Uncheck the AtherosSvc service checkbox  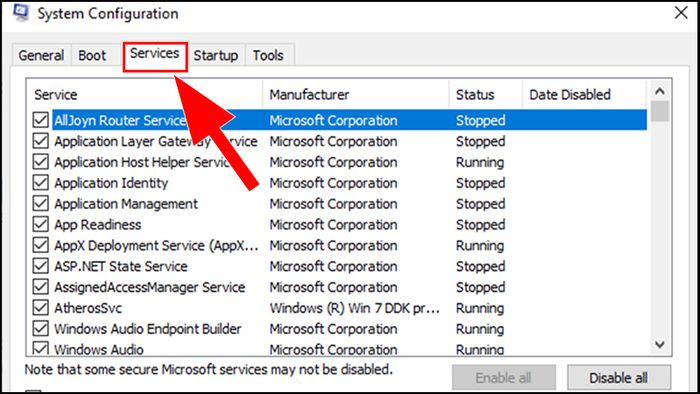point(41,307)
